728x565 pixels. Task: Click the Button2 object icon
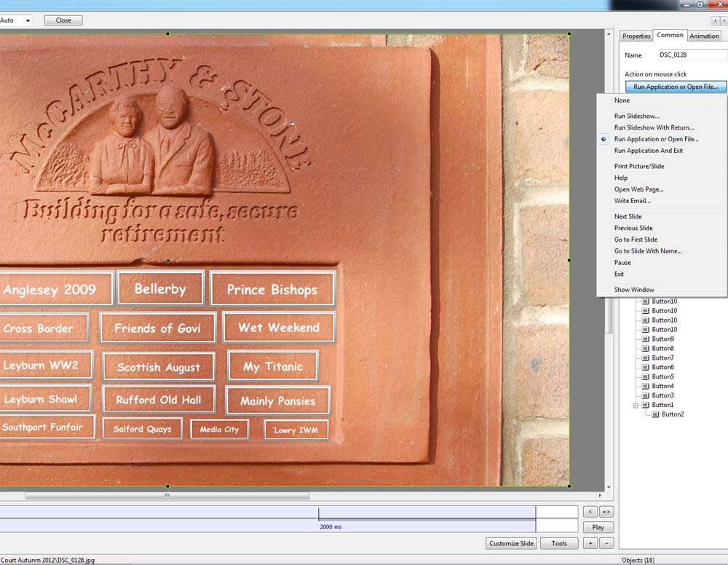655,414
